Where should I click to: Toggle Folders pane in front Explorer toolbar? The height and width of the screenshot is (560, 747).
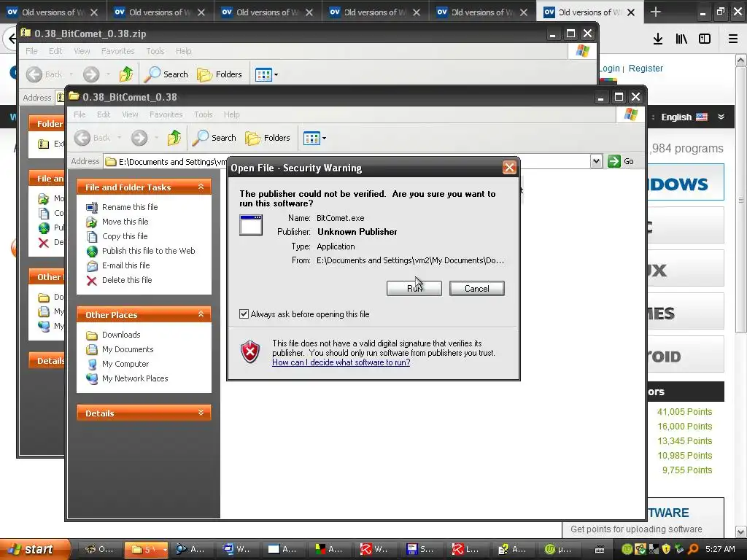pos(268,138)
